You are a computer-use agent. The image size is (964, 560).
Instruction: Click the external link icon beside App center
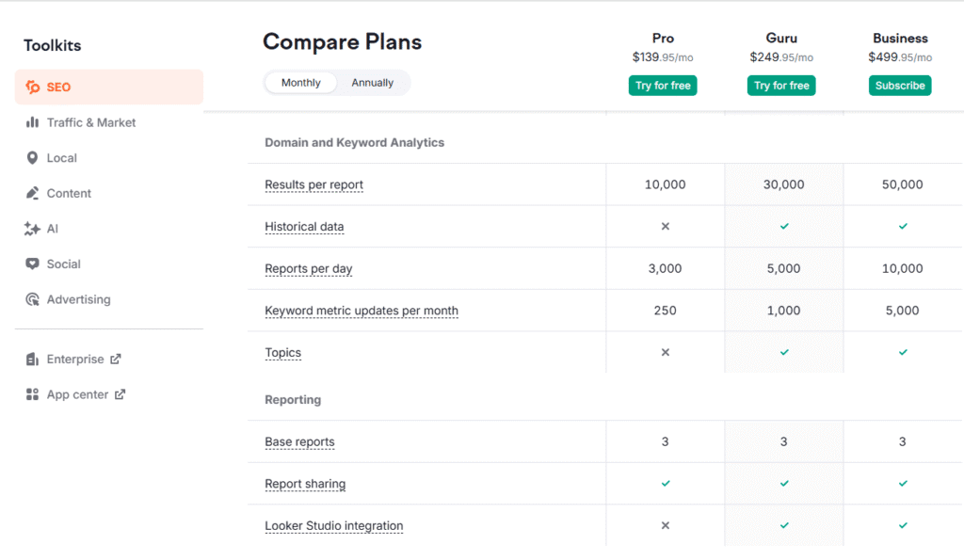point(120,394)
